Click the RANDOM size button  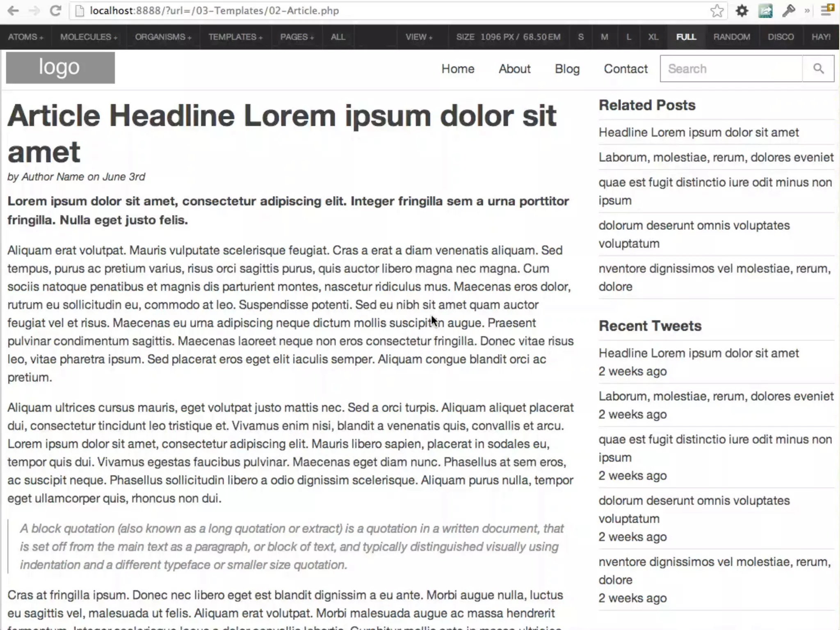pyautogui.click(x=731, y=37)
